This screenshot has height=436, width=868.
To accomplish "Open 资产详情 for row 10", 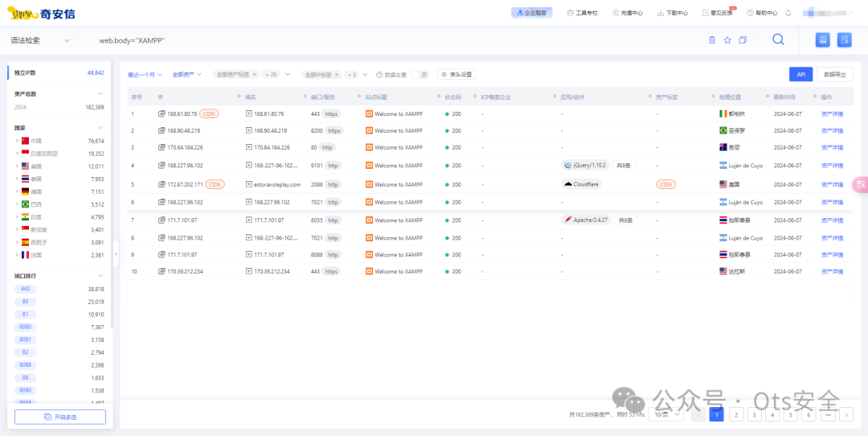I will [x=832, y=271].
